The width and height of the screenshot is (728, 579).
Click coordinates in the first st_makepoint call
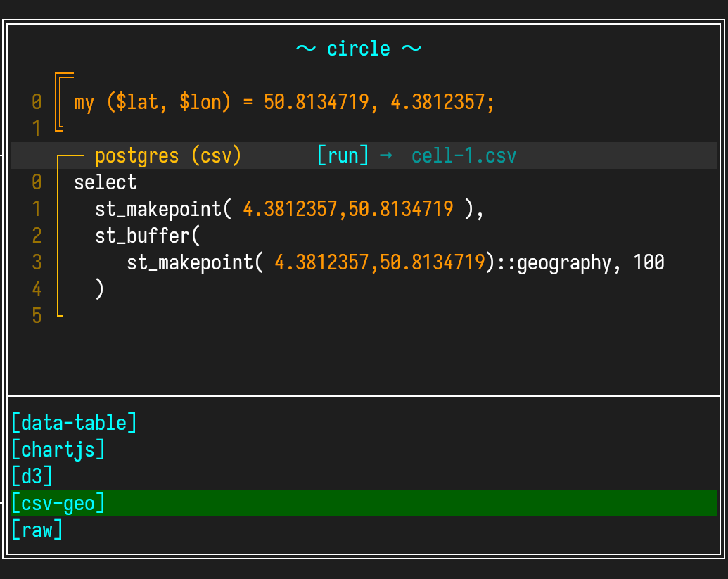click(347, 209)
